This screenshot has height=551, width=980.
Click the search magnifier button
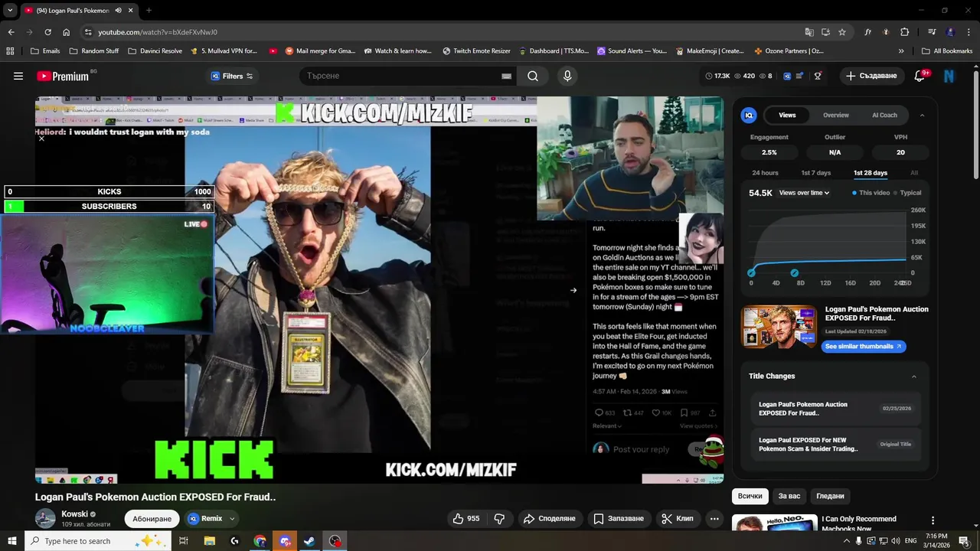click(x=533, y=76)
